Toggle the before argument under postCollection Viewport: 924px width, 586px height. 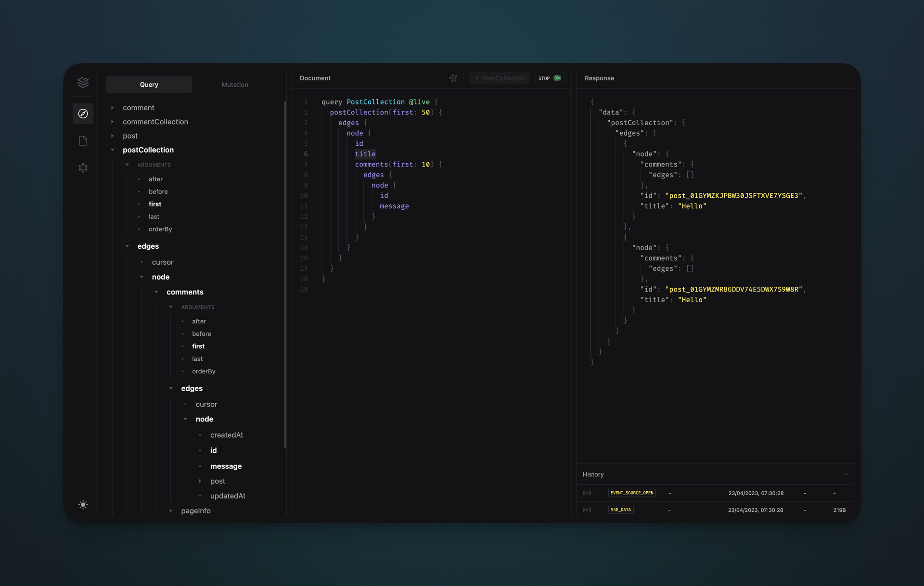pos(158,191)
